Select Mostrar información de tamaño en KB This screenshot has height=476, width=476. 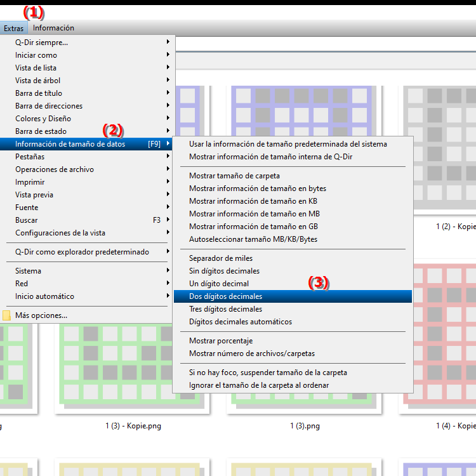tap(293, 201)
